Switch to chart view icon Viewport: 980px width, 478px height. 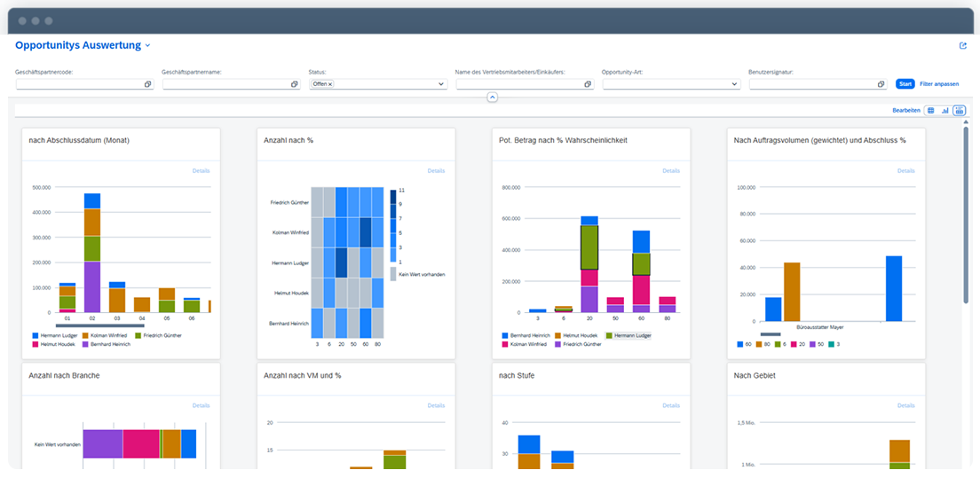(x=944, y=111)
